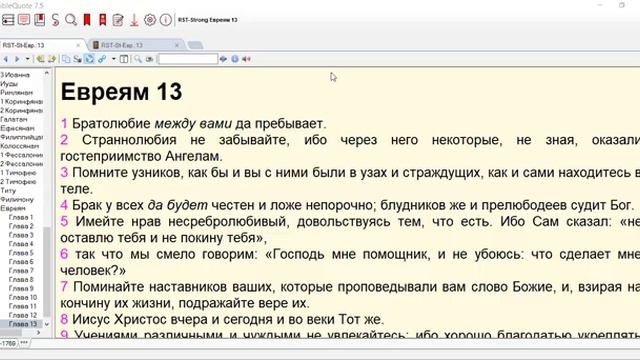Viewport: 640px width, 360px height.
Task: Select 2 Тимофею in book list
Action: (18, 182)
